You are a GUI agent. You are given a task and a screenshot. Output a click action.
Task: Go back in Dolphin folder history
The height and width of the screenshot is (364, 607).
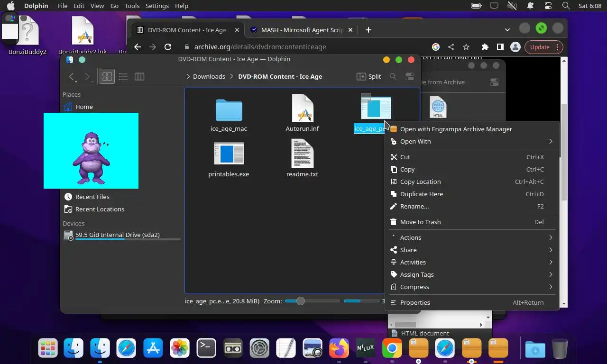(72, 76)
